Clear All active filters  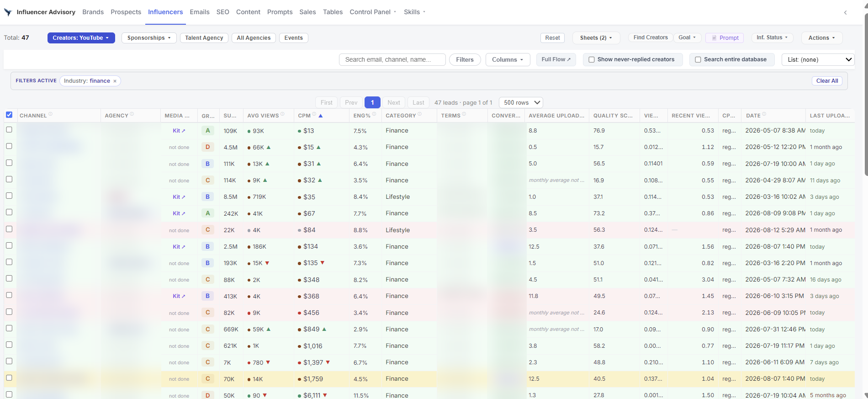point(827,81)
